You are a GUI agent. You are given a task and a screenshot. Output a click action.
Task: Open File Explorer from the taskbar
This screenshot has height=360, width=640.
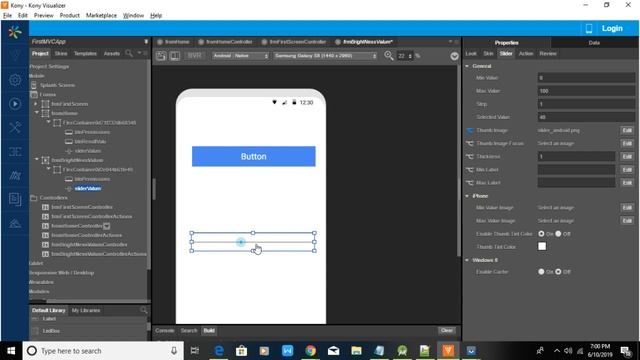[356, 351]
